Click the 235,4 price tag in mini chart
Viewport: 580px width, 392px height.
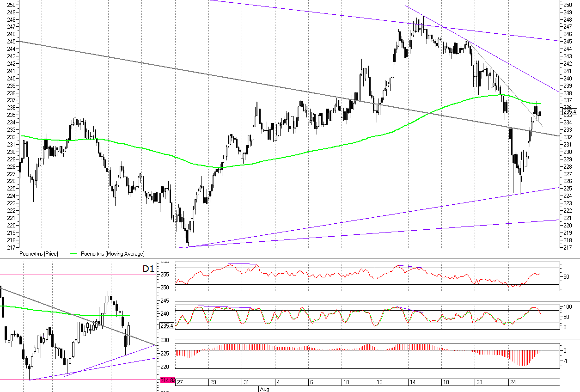166,326
